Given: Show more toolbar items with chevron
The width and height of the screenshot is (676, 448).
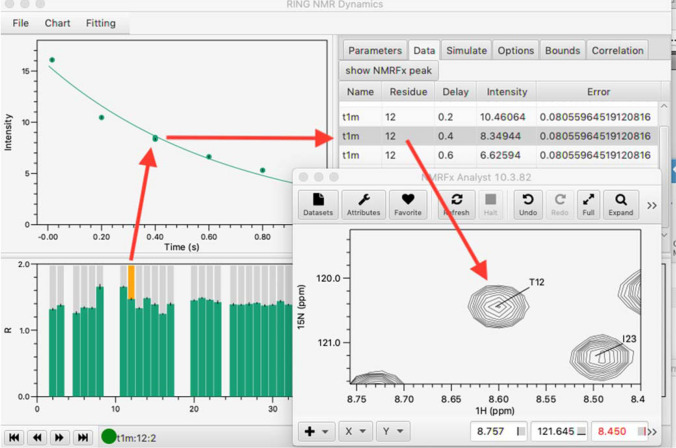Looking at the screenshot, I should [652, 205].
